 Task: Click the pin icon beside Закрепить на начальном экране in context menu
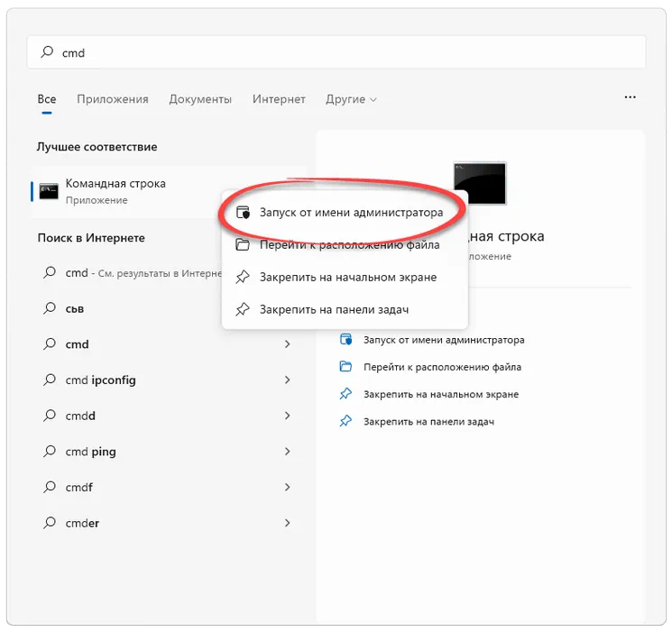(243, 277)
